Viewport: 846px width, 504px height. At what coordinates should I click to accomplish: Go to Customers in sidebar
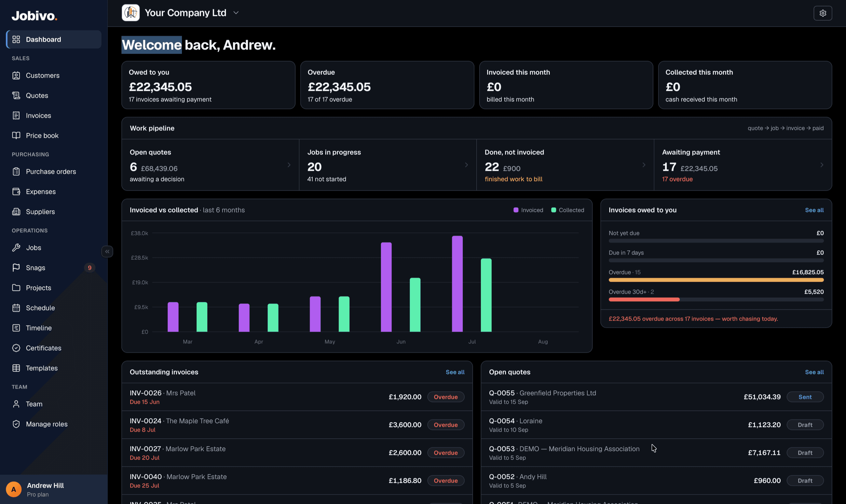point(54,75)
